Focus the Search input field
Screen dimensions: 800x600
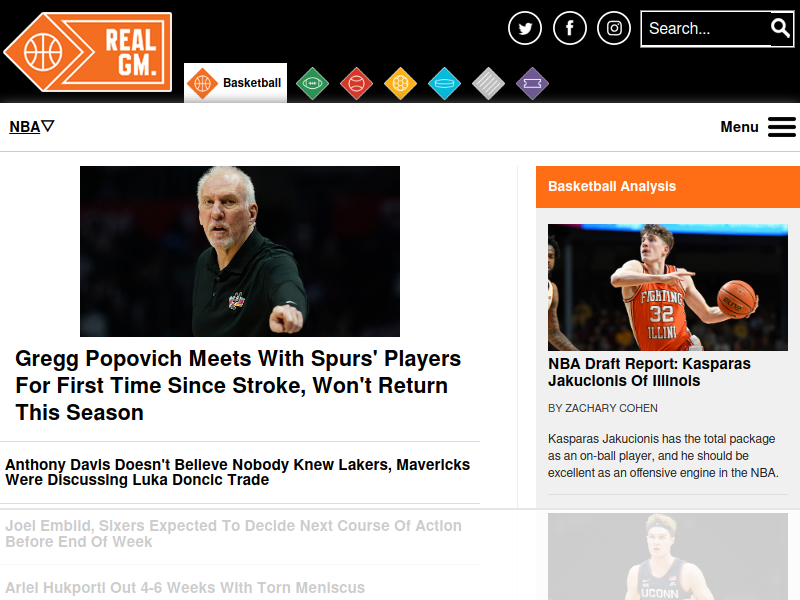click(x=706, y=29)
